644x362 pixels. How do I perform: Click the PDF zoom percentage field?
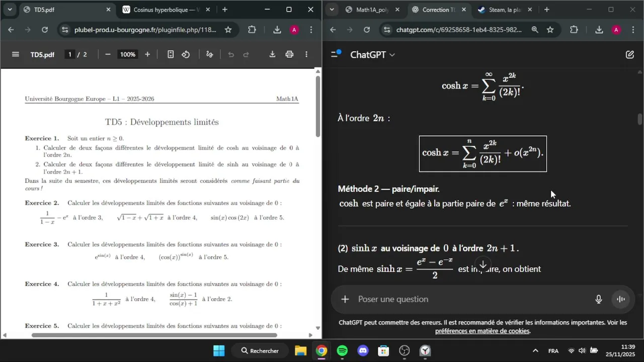click(128, 54)
